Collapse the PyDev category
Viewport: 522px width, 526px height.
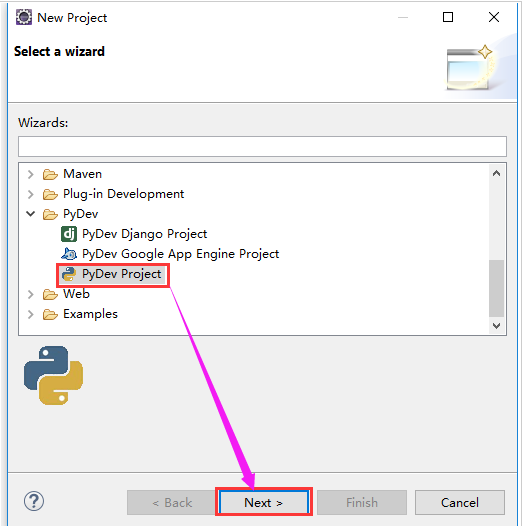31,214
